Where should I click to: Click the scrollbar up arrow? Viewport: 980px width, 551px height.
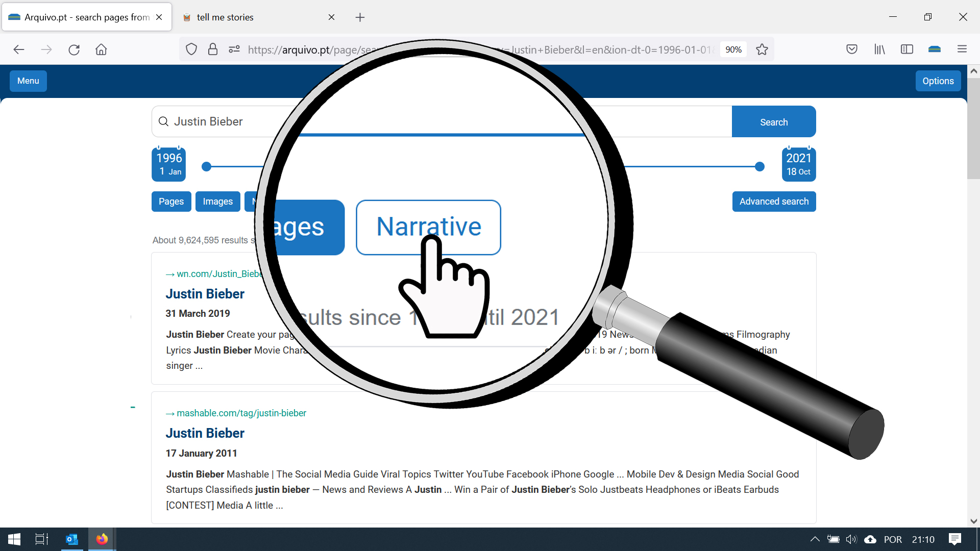tap(974, 71)
